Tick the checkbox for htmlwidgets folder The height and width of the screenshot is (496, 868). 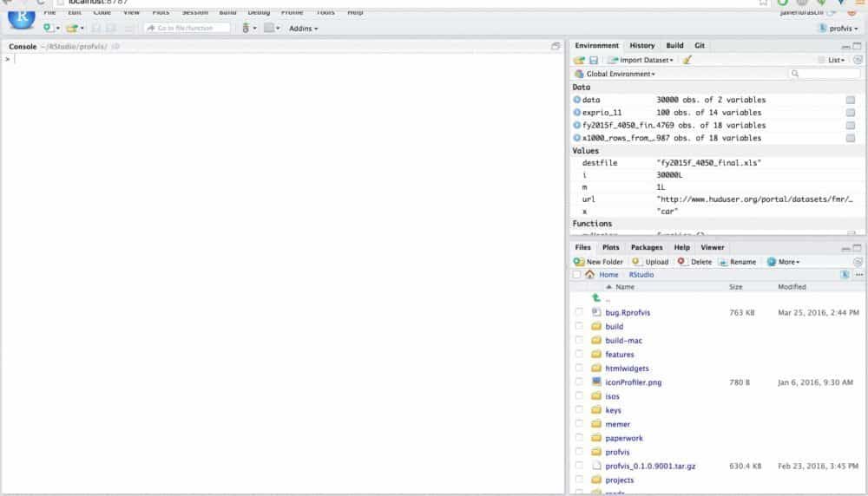(579, 368)
